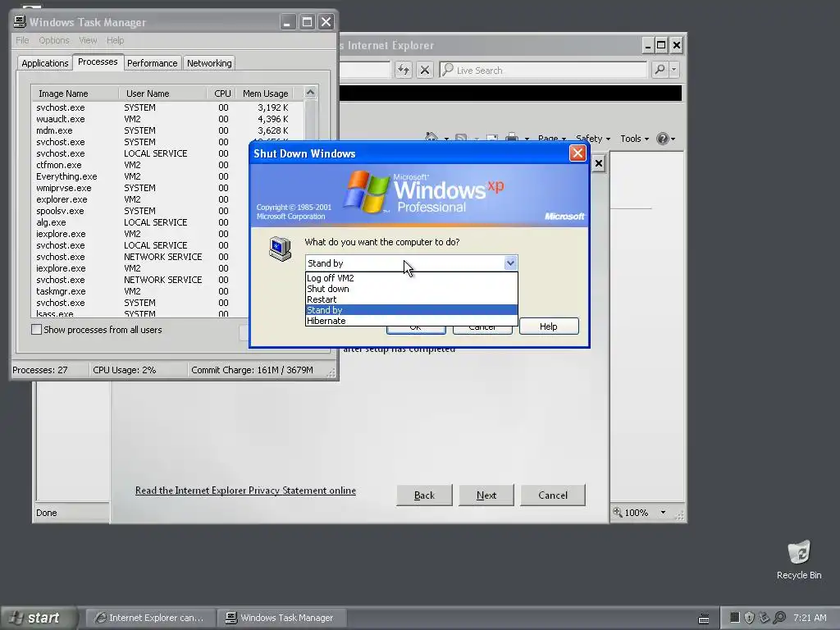Click scroll up arrow in process list
The image size is (840, 630).
310,93
